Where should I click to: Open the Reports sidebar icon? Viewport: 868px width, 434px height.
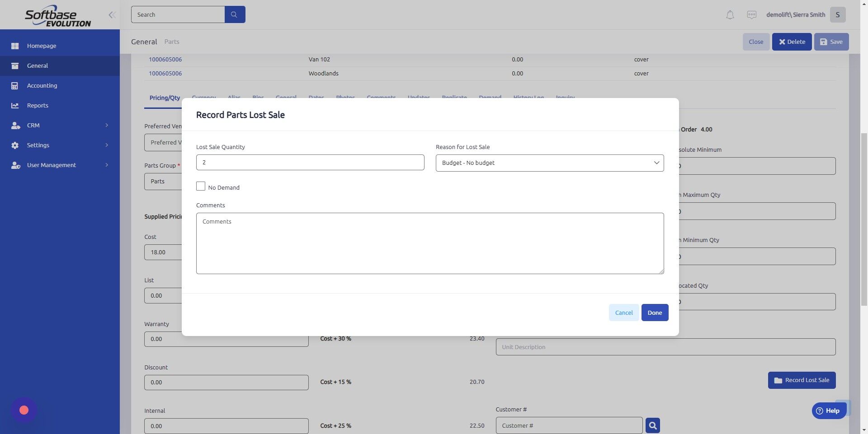(x=15, y=105)
